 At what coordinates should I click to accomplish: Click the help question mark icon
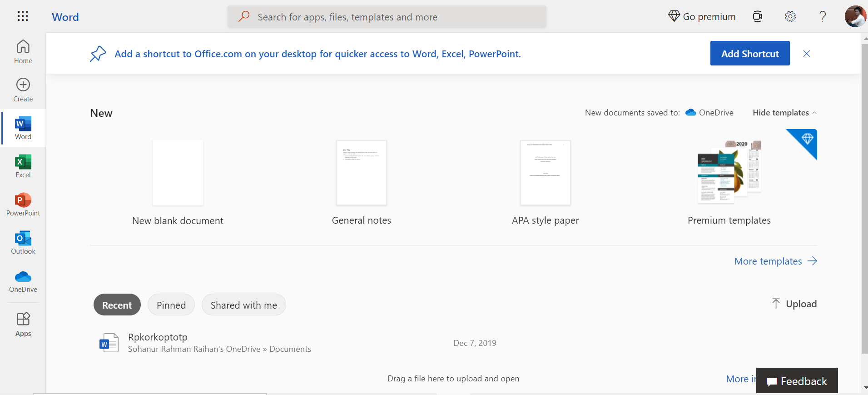[822, 17]
